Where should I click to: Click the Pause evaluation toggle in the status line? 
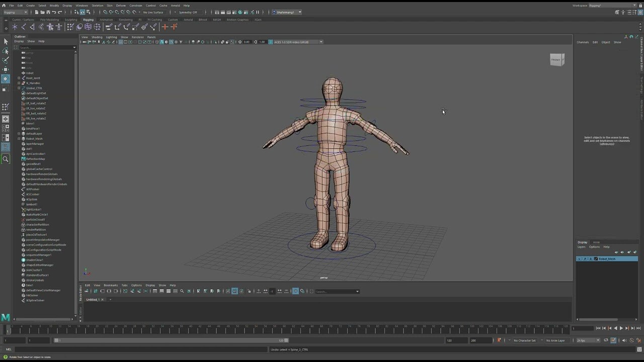[x=258, y=12]
